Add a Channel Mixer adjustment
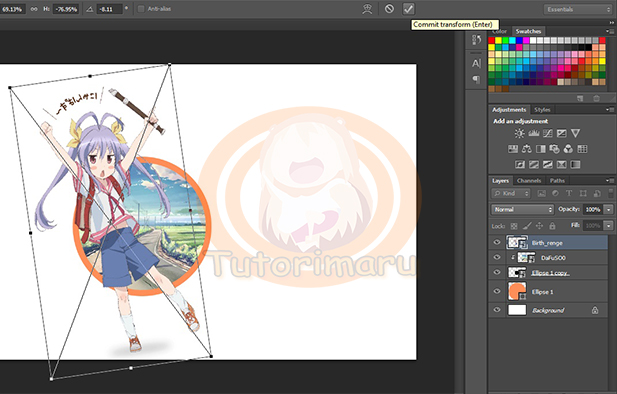The height and width of the screenshot is (394, 617). coord(568,149)
